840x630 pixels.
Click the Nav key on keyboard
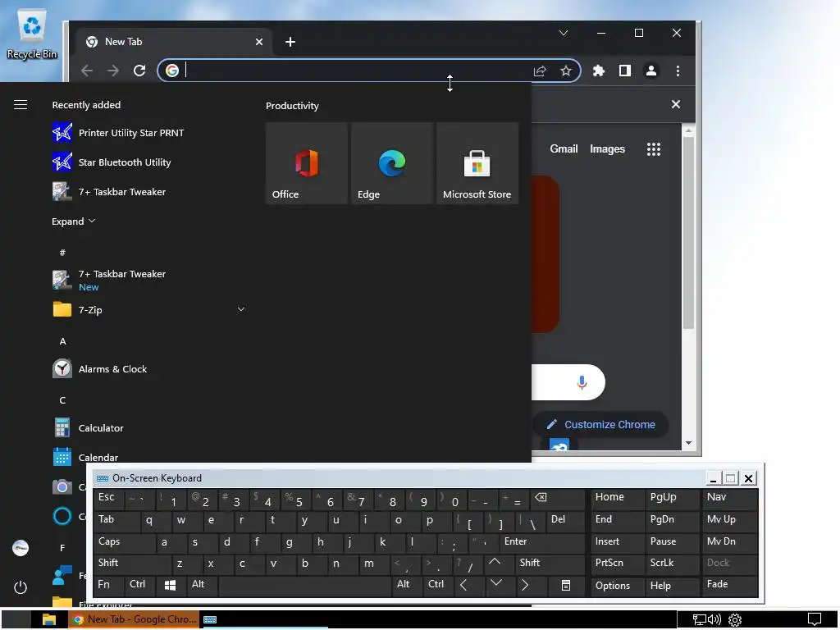pos(729,499)
